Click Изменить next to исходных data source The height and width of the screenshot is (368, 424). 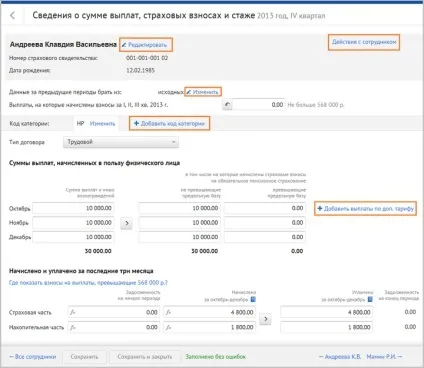(x=203, y=92)
